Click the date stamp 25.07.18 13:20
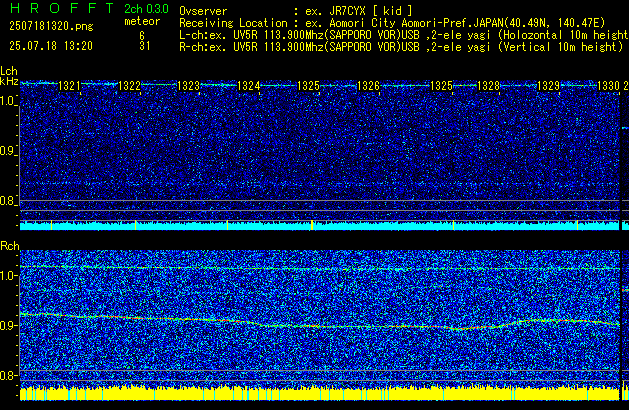 pyautogui.click(x=51, y=46)
